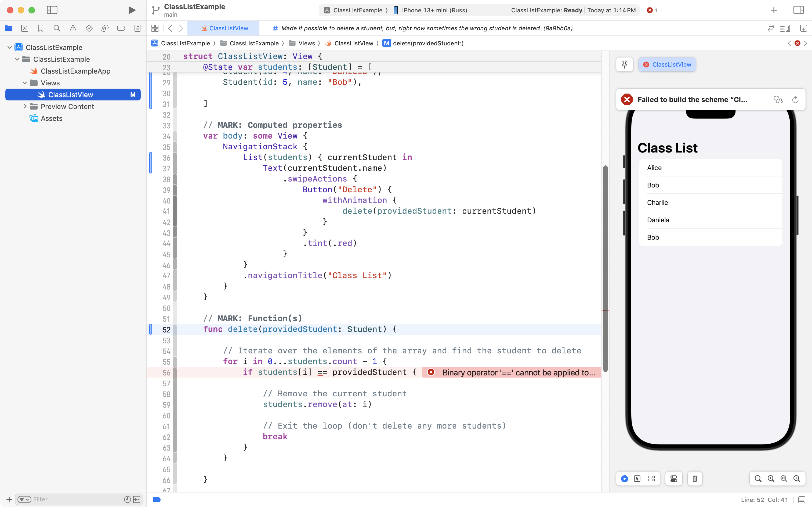Click the ClassListView preview chip button
Viewport: 812px width, 507px height.
(x=667, y=64)
